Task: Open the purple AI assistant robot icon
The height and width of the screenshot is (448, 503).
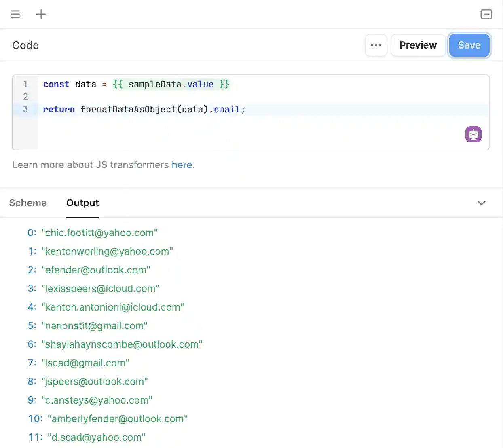Action: click(473, 134)
